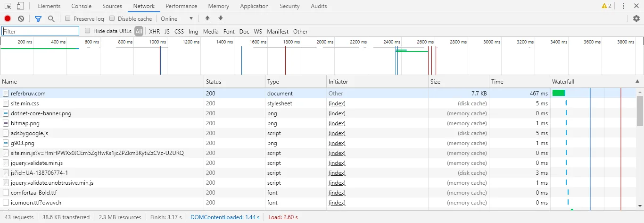
Task: Sort by the Waterfall column arrow
Action: pyautogui.click(x=637, y=82)
